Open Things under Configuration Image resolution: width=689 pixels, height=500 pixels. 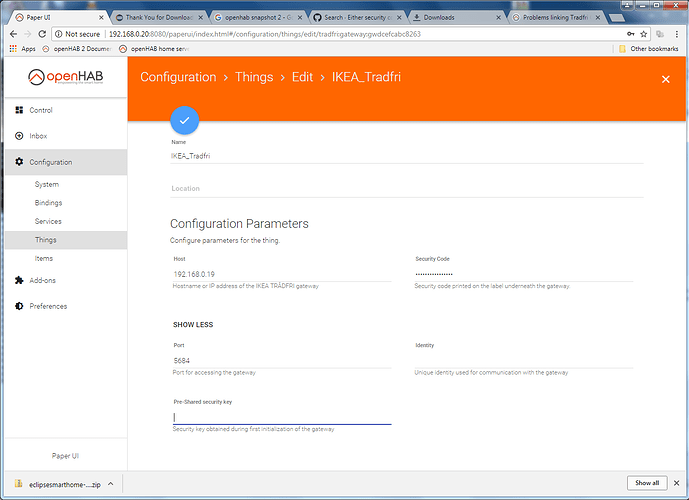(46, 240)
